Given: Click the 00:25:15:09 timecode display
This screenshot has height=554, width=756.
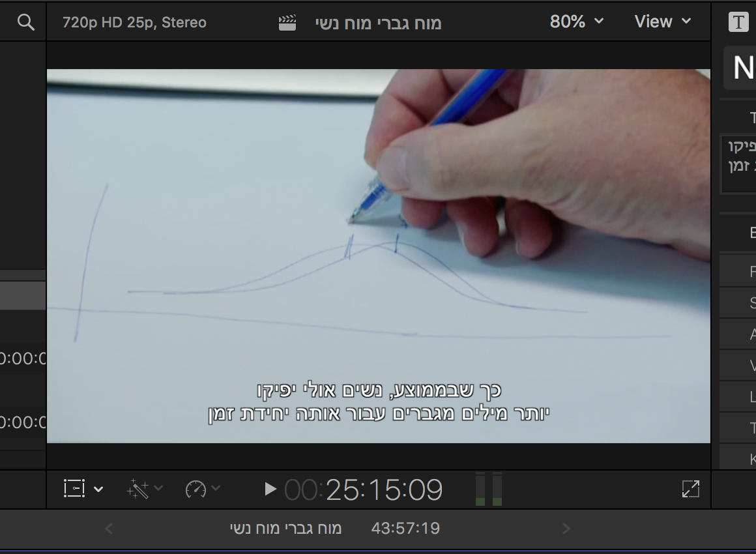Looking at the screenshot, I should click(x=363, y=489).
